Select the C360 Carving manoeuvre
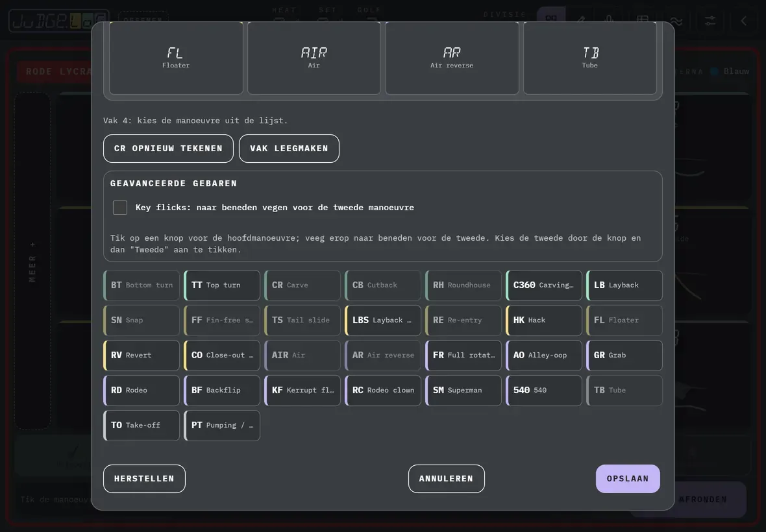Viewport: 766px width, 532px height. (x=544, y=285)
